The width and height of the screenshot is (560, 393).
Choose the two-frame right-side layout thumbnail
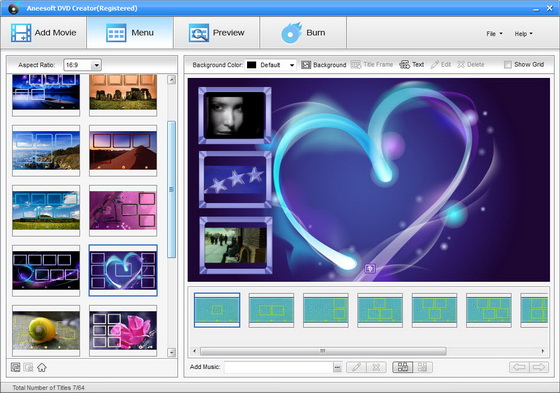[326, 310]
